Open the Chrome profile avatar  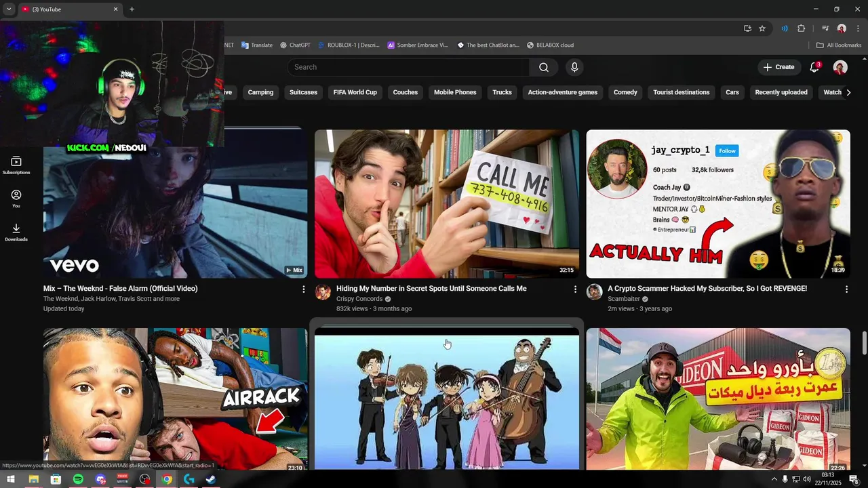[842, 28]
